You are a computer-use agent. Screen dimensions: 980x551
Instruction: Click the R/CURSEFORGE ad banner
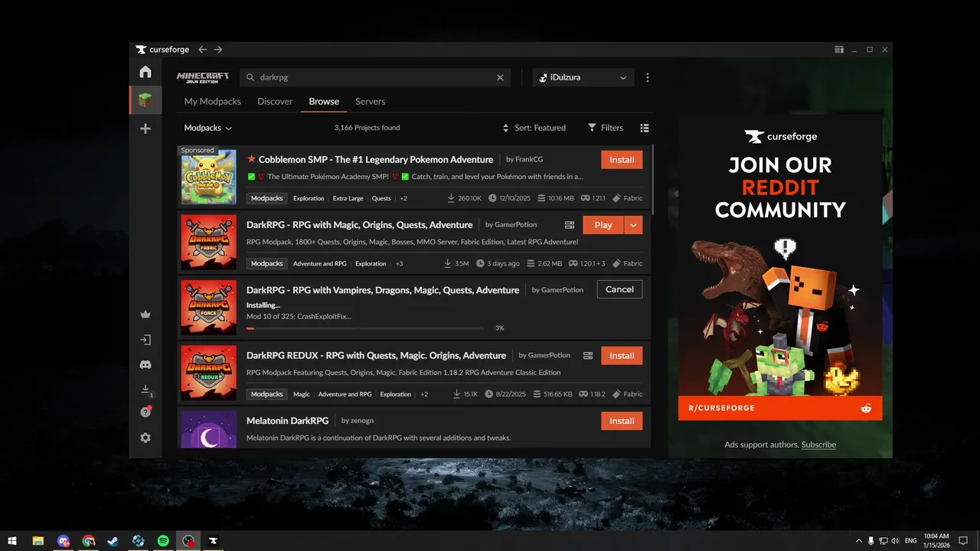[x=780, y=408]
